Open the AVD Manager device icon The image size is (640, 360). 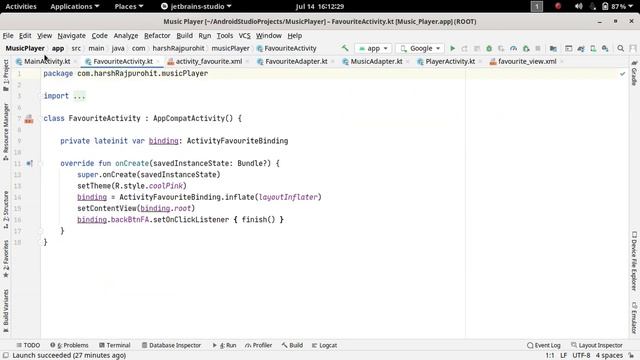click(593, 48)
